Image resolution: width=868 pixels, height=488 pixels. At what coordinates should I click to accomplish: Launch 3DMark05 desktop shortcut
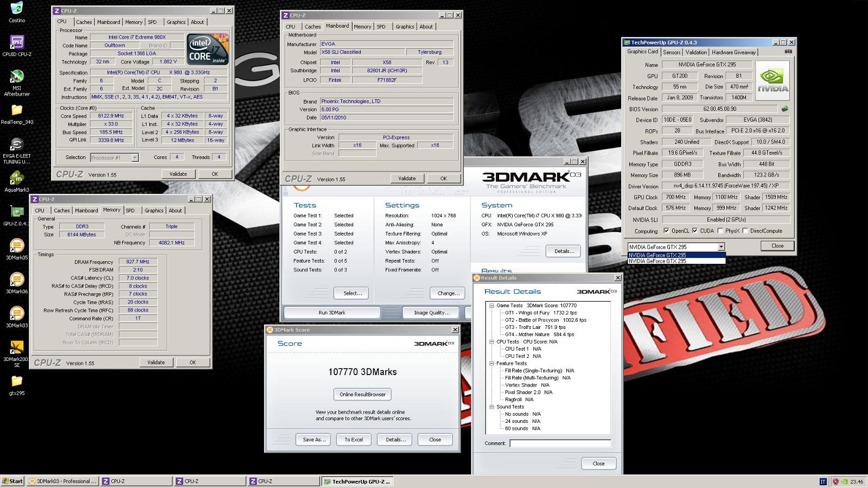[x=17, y=246]
